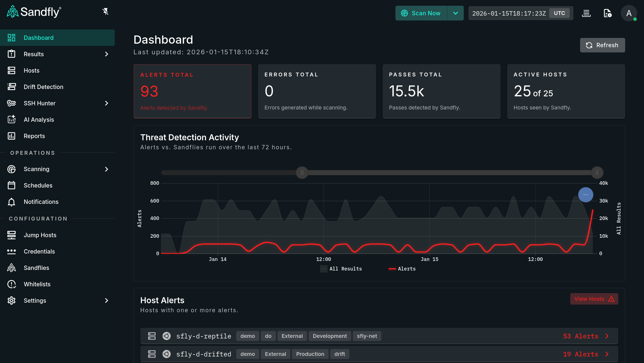Screen dimensions: 644x363
Task: Open Notifications under Operations
Action: point(40,202)
